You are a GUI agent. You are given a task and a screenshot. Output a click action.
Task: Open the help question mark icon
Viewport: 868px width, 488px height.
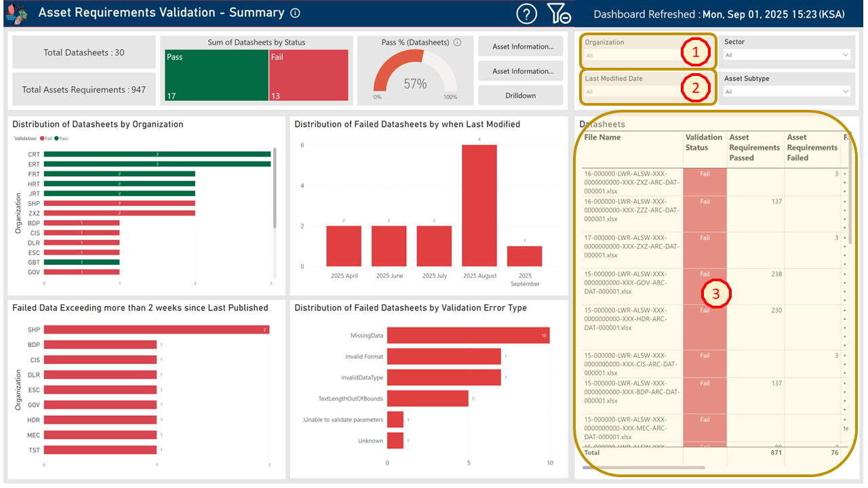click(527, 14)
